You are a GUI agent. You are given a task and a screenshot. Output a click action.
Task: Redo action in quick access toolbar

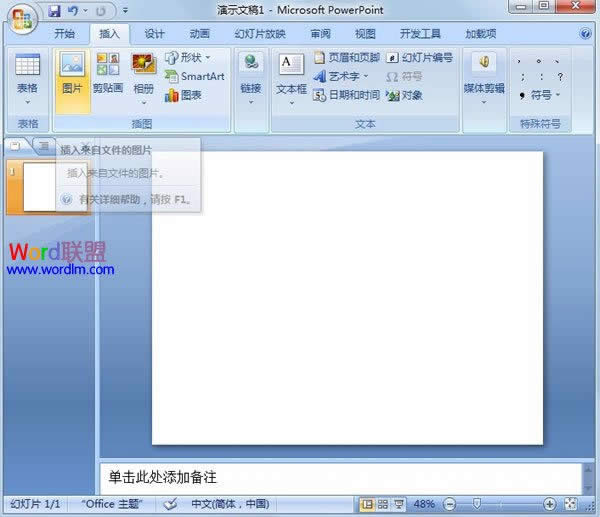point(101,11)
